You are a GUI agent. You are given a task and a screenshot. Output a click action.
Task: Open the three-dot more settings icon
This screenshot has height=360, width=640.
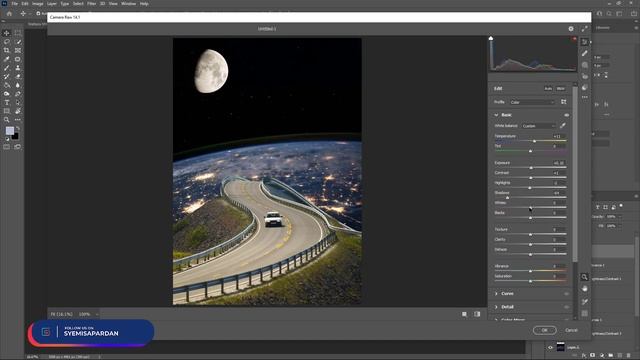click(584, 98)
